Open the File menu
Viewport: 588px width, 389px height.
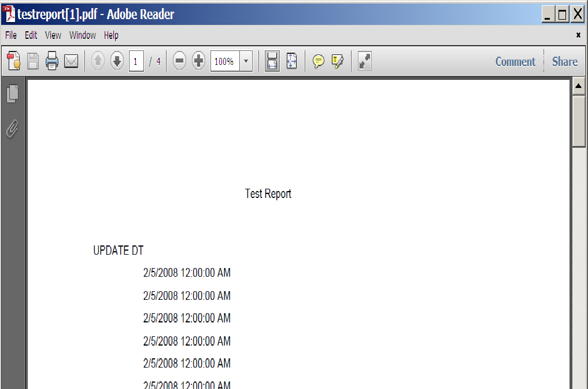point(10,35)
